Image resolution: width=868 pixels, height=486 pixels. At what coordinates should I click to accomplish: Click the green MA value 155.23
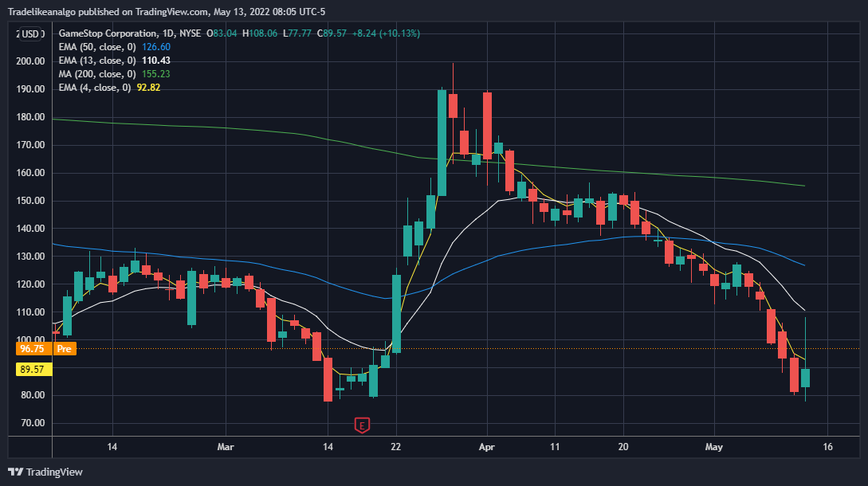point(156,73)
